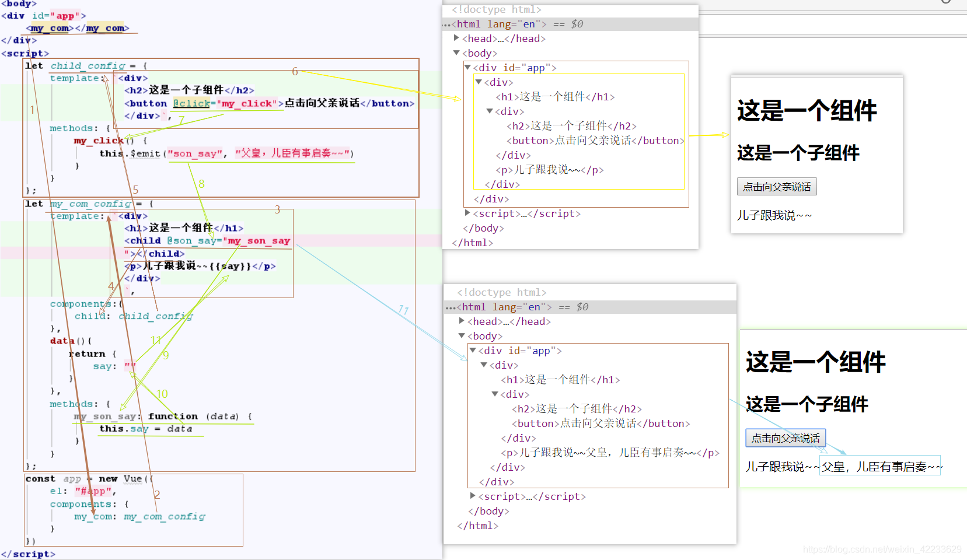The height and width of the screenshot is (560, 967).
Task: Collapse div id="app" in lower DOM panel
Action: tap(473, 350)
